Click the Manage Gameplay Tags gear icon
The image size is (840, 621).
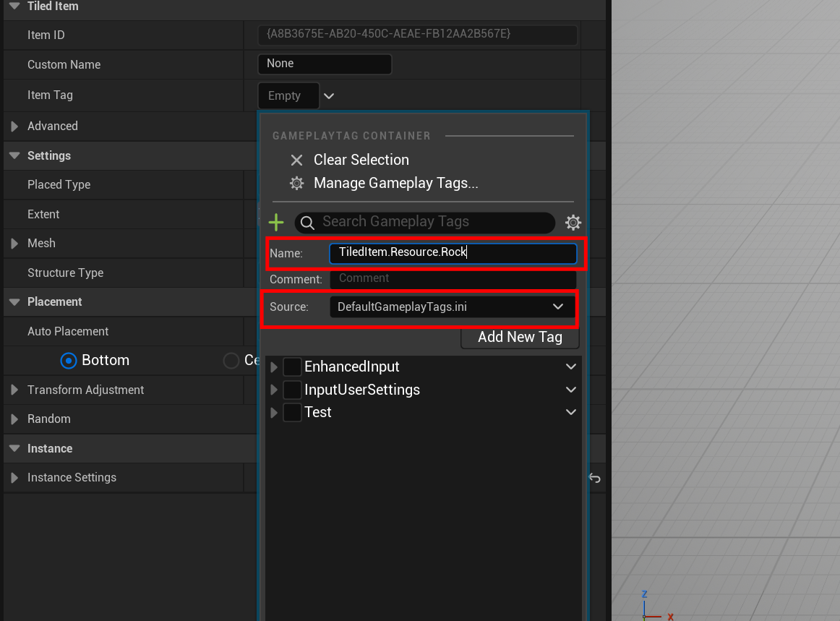(296, 184)
